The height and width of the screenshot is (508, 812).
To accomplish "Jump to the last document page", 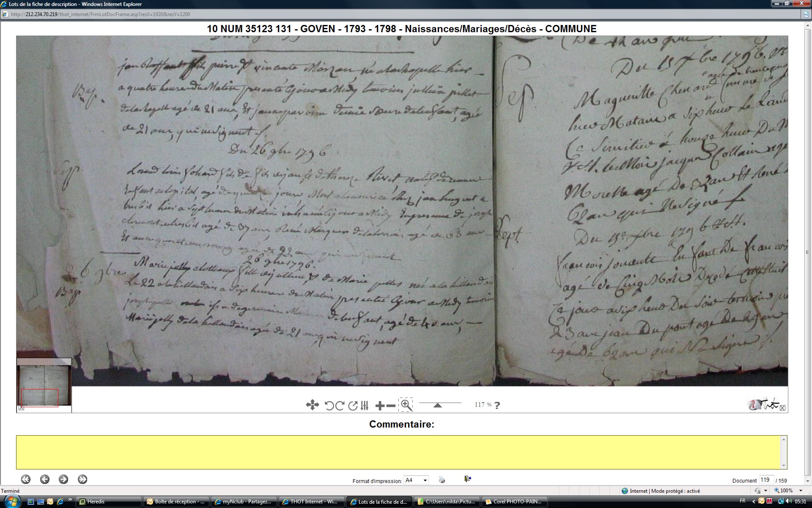I will [x=82, y=479].
